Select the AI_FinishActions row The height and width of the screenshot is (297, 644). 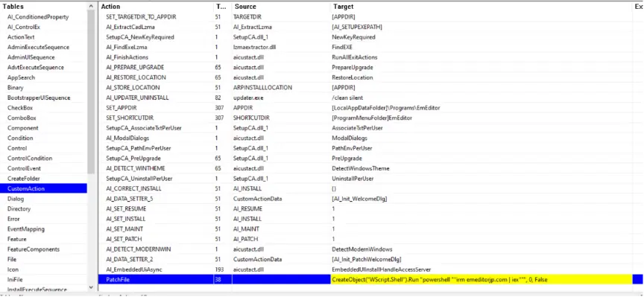coord(127,57)
